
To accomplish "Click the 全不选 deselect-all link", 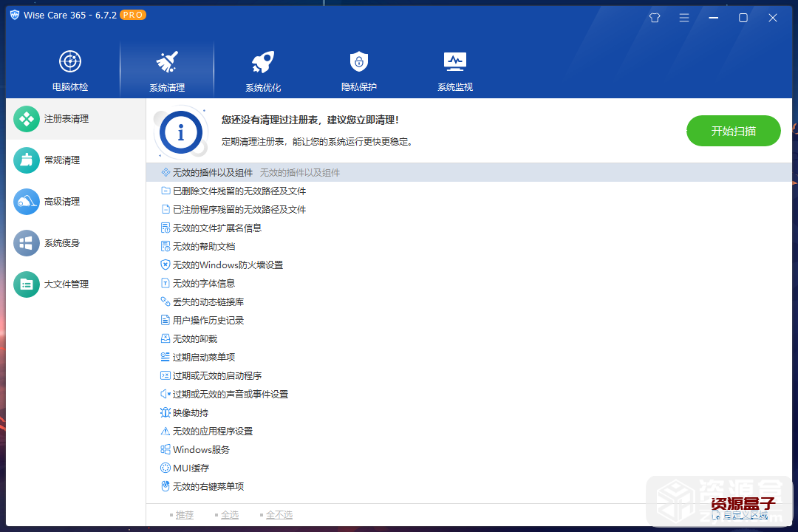I will point(278,514).
